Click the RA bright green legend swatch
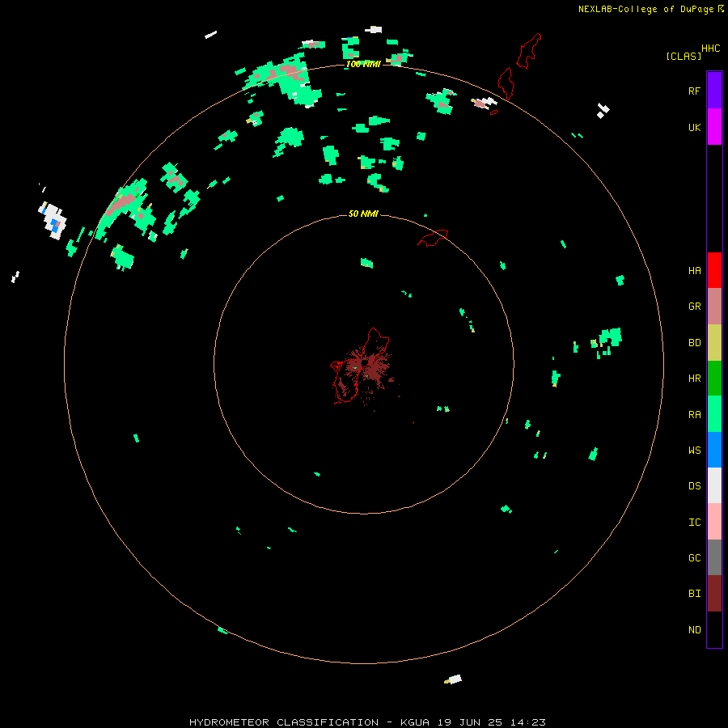This screenshot has height=728, width=728. coord(714,414)
